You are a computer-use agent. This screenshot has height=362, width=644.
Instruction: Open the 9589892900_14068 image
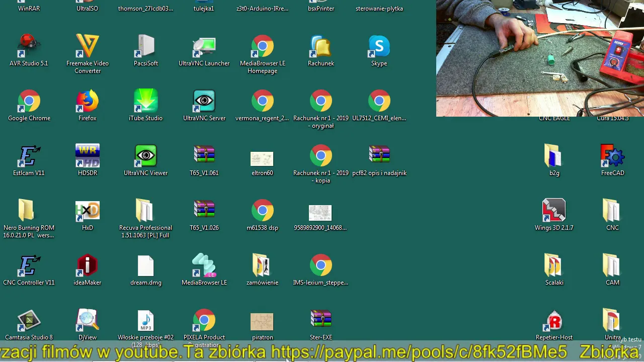(320, 217)
